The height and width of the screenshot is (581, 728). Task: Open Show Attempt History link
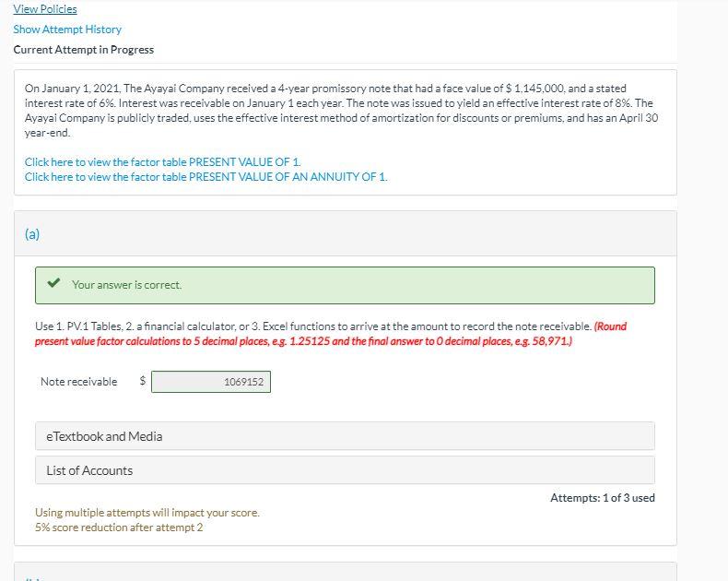click(67, 30)
